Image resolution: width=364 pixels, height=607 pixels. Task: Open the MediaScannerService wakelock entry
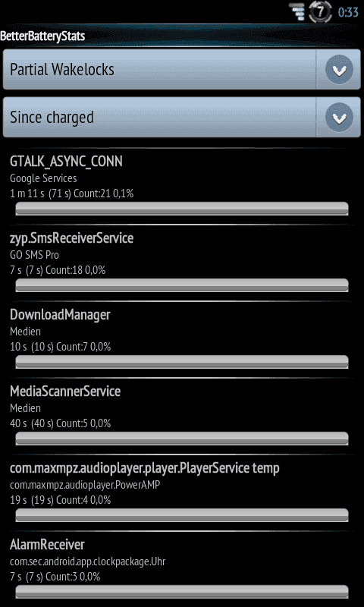tap(182, 416)
